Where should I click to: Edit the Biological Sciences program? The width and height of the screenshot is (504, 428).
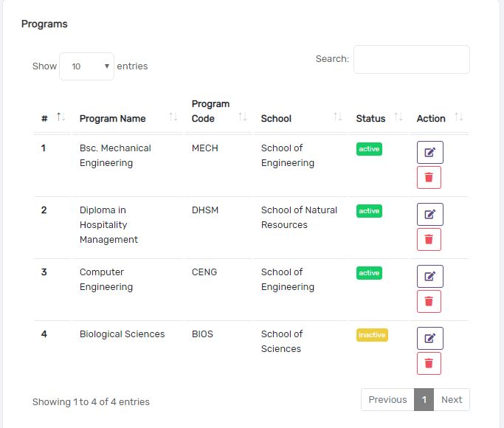pos(429,339)
